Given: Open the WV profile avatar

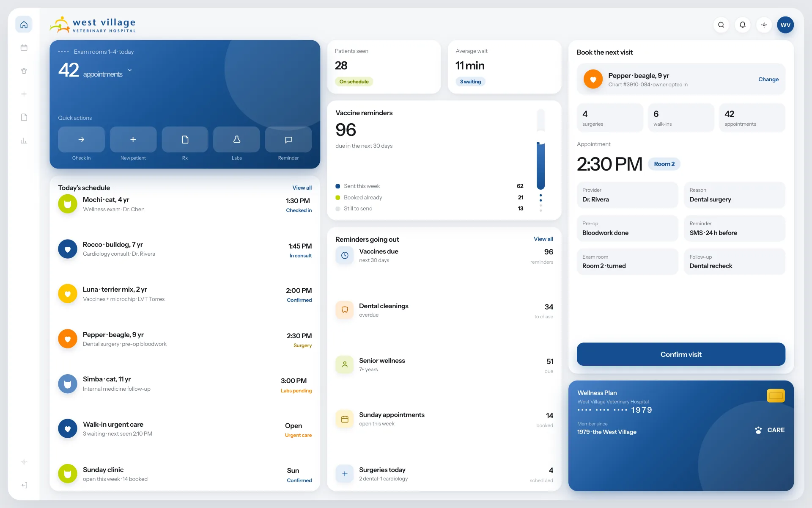Looking at the screenshot, I should coord(785,25).
